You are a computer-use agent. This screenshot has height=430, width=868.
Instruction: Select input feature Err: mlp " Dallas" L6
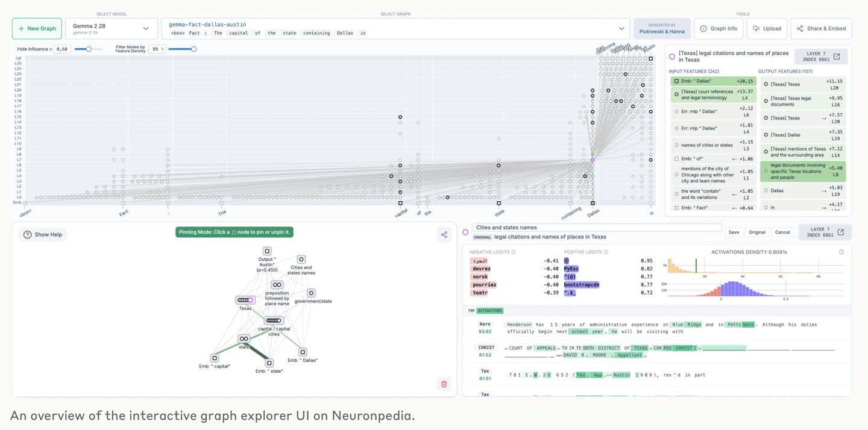coord(713,111)
